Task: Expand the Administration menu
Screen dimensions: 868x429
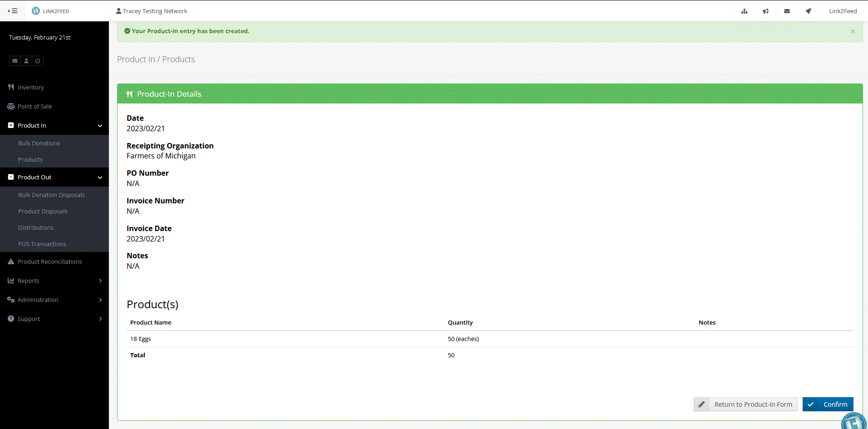Action: click(54, 300)
